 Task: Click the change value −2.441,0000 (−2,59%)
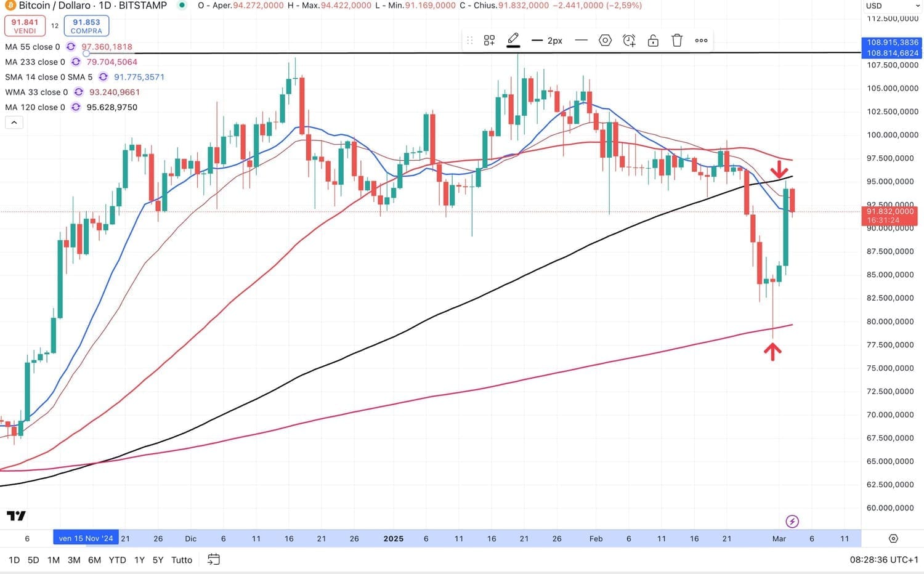596,6
